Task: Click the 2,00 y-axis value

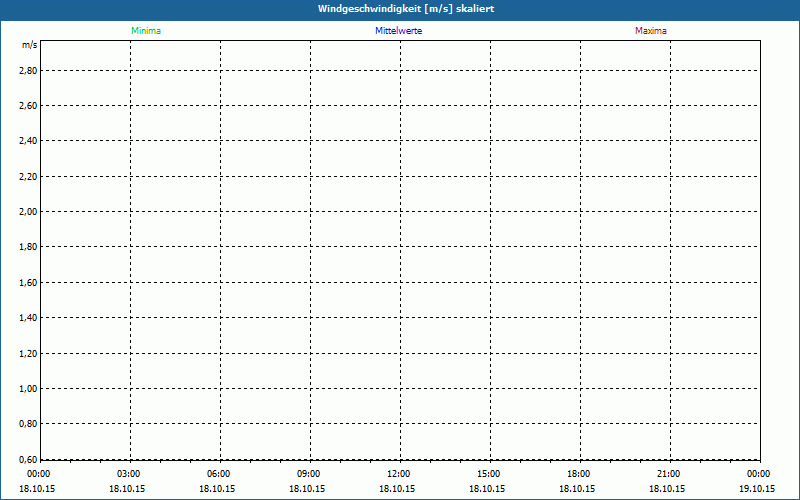Action: [28, 212]
